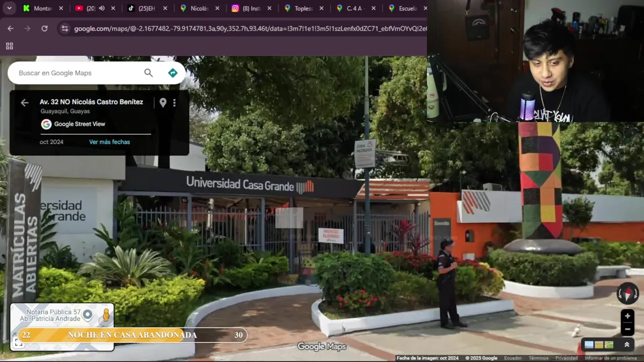Select the green third imagery thumbnail
Viewport: 644px width, 362px height.
point(609,345)
